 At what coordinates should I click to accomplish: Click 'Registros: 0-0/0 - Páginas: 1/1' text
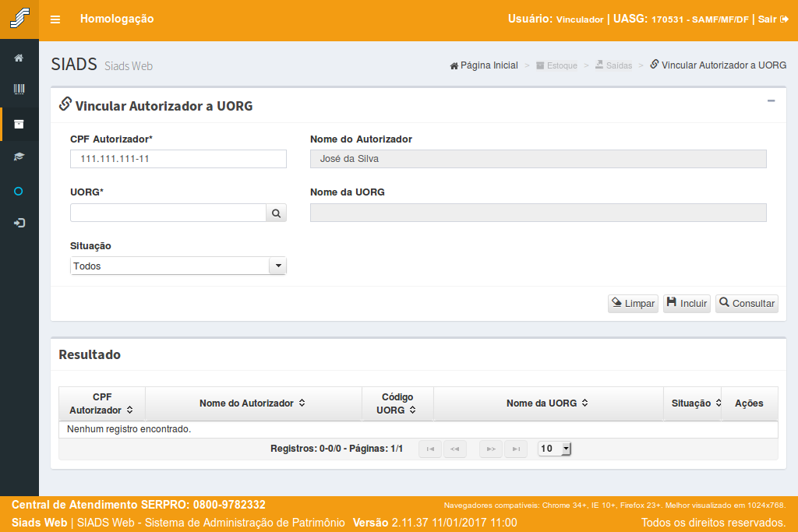pos(337,449)
